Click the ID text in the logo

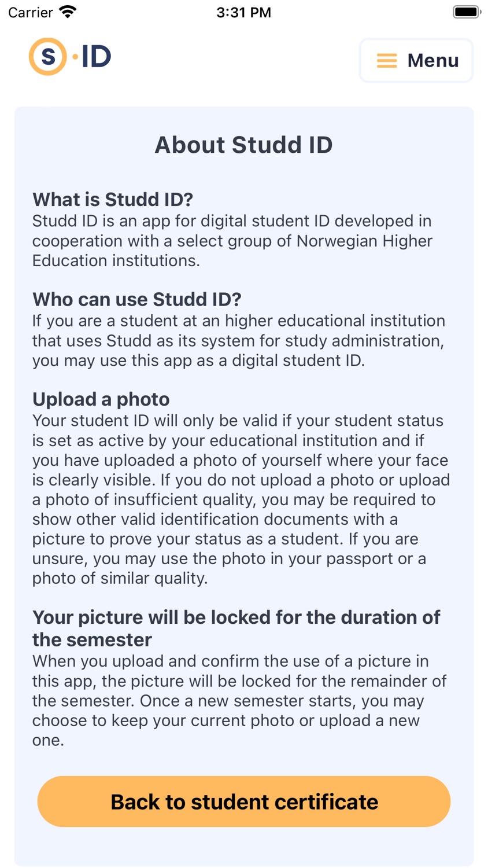coord(96,57)
